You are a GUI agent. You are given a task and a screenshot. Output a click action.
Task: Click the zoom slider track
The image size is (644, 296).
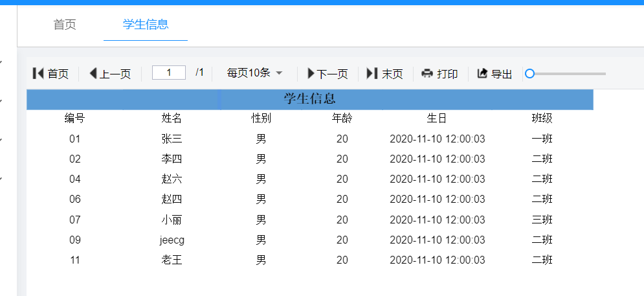point(569,74)
